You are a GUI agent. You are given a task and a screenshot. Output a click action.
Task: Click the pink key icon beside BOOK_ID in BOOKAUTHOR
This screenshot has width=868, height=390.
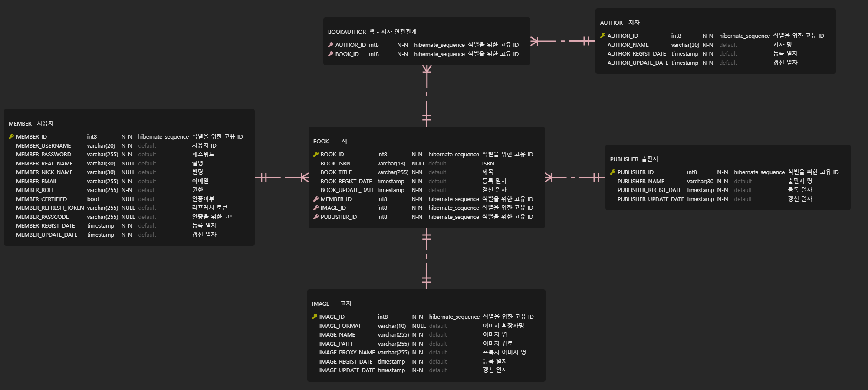pyautogui.click(x=331, y=54)
